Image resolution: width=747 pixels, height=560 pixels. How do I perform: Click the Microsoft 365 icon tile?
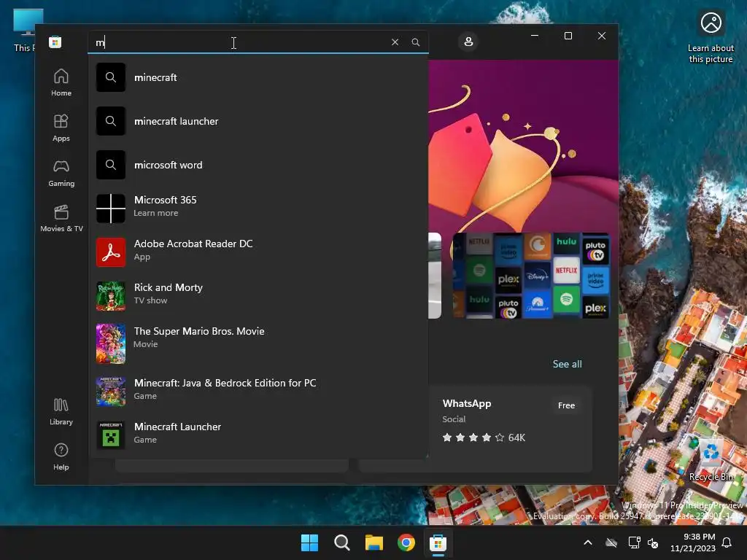pyautogui.click(x=111, y=208)
